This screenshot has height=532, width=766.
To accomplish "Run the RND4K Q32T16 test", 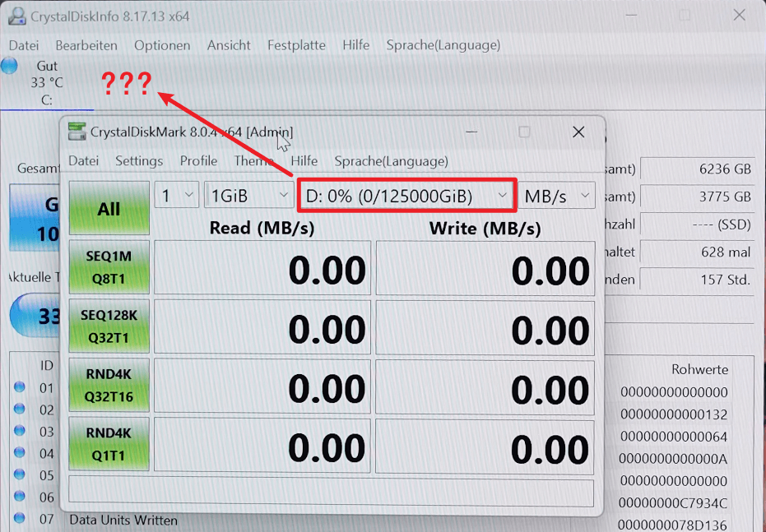I will point(109,386).
